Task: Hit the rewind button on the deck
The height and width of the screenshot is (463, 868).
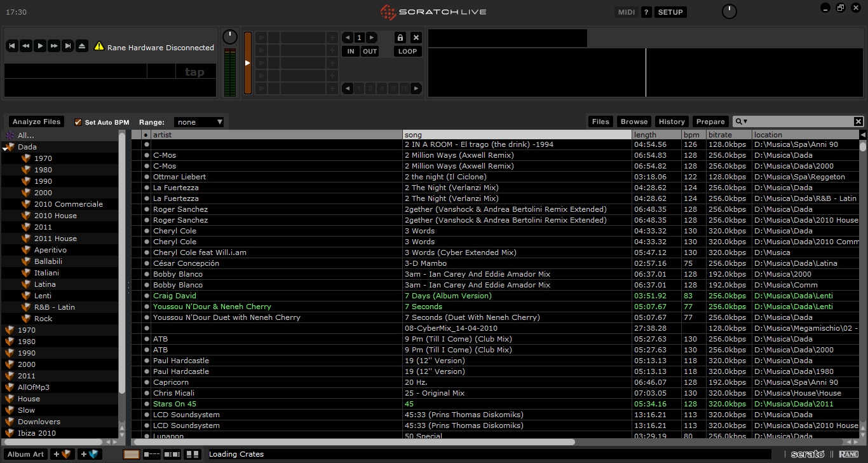Action: (x=25, y=46)
